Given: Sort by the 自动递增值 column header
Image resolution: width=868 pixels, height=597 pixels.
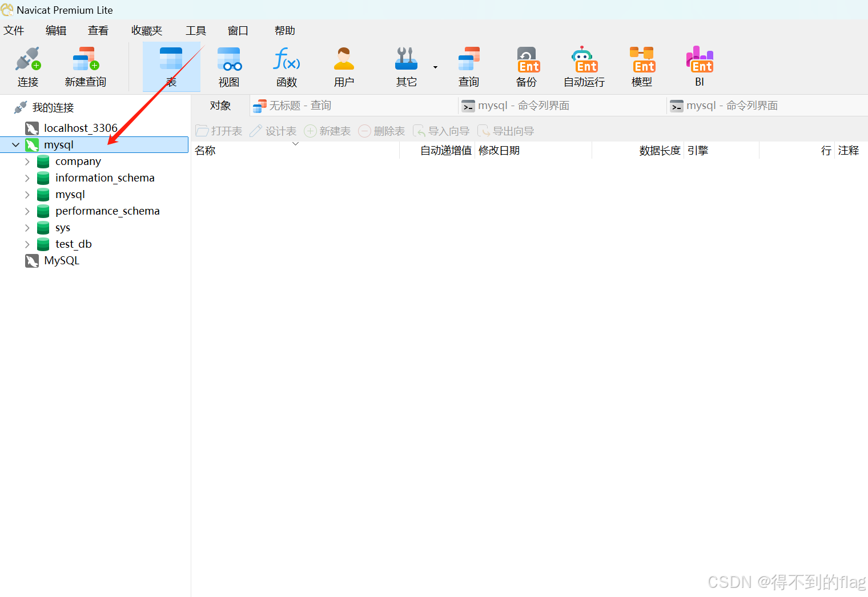Looking at the screenshot, I should pyautogui.click(x=437, y=151).
